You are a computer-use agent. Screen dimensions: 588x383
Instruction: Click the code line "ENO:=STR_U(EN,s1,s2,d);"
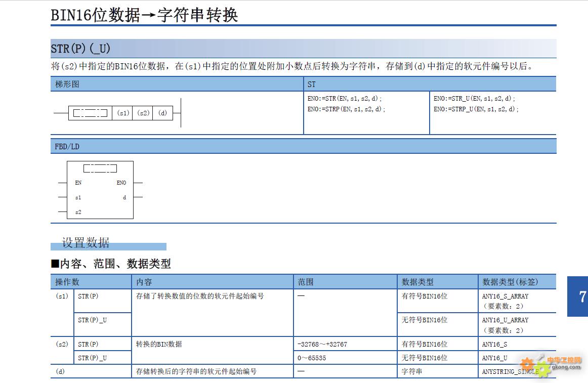pos(474,99)
